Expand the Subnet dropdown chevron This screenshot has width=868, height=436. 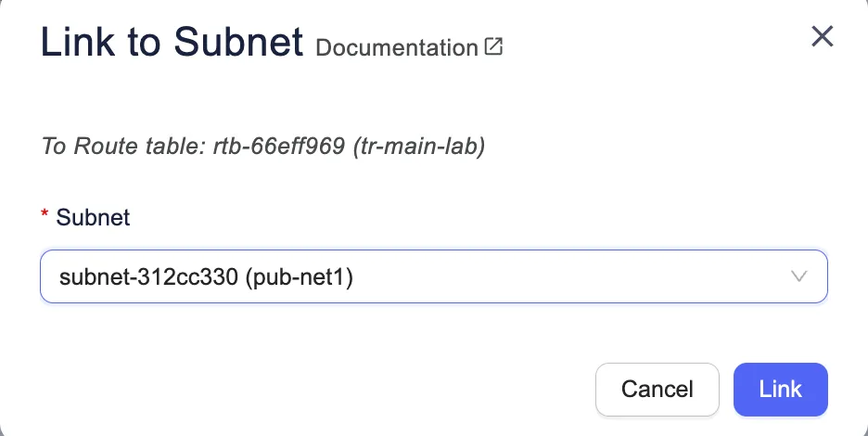[798, 276]
